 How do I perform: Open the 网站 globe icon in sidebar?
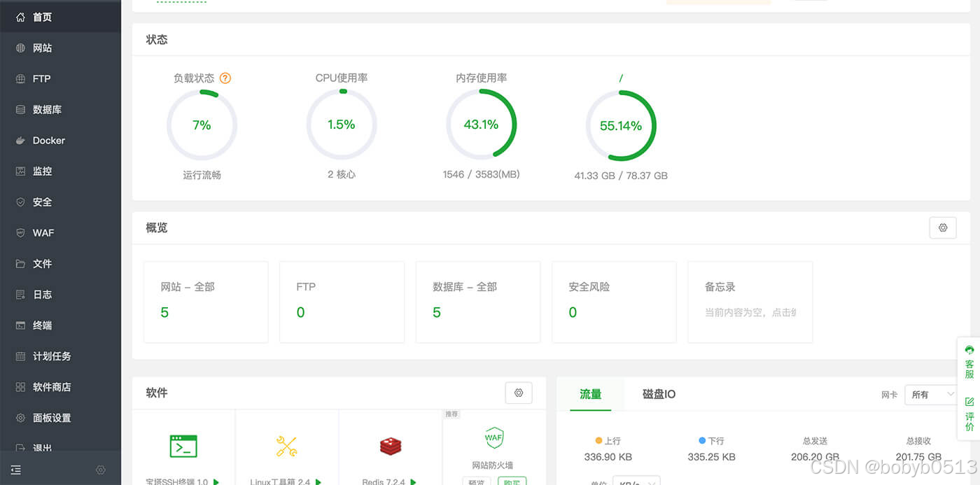coord(20,48)
